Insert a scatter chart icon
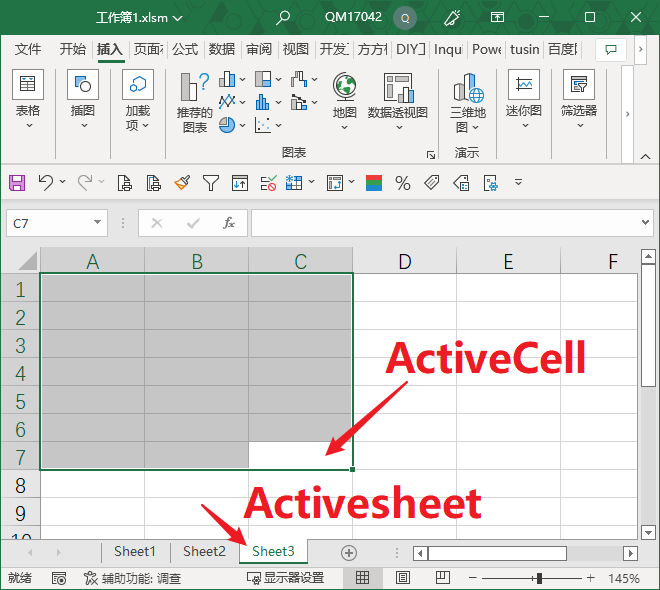Image resolution: width=660 pixels, height=590 pixels. (263, 125)
